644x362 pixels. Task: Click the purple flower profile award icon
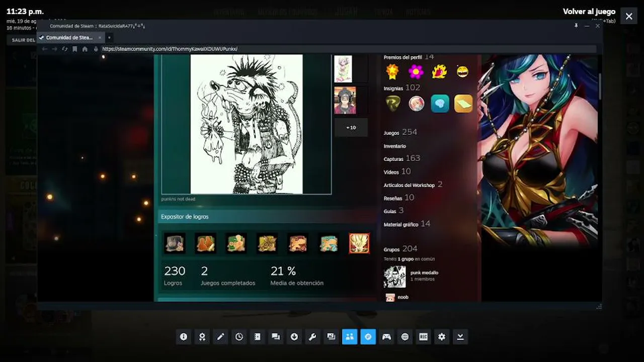coord(416,72)
